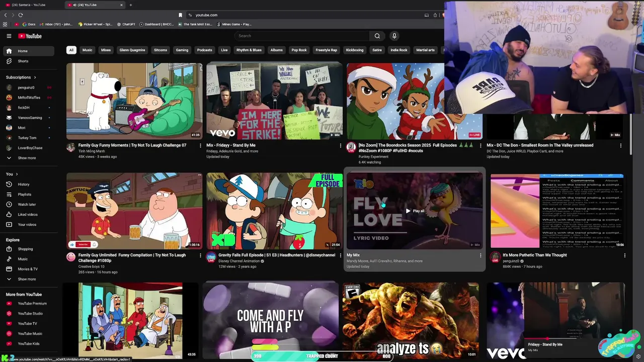
Task: Open YouTube Kids link
Action: coord(28,343)
